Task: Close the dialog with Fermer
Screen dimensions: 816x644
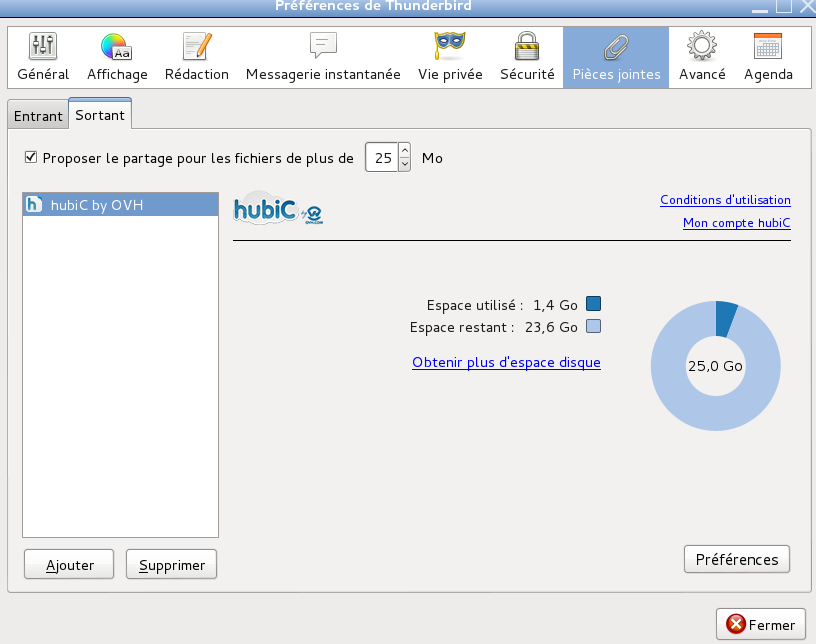Action: [x=760, y=624]
